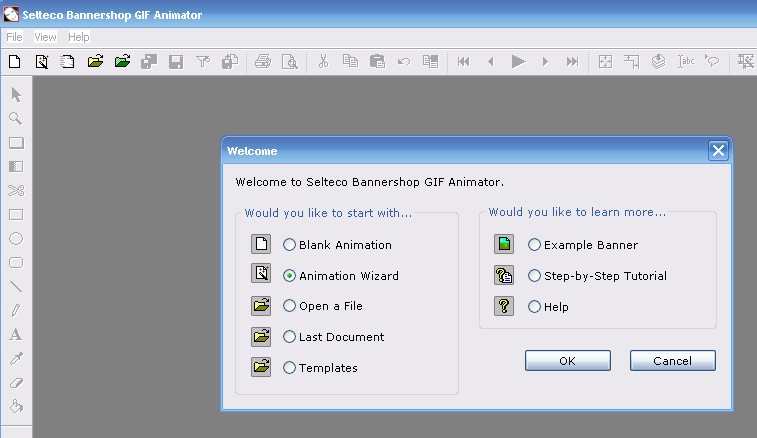Select the Paint Bucket fill tool

point(16,407)
